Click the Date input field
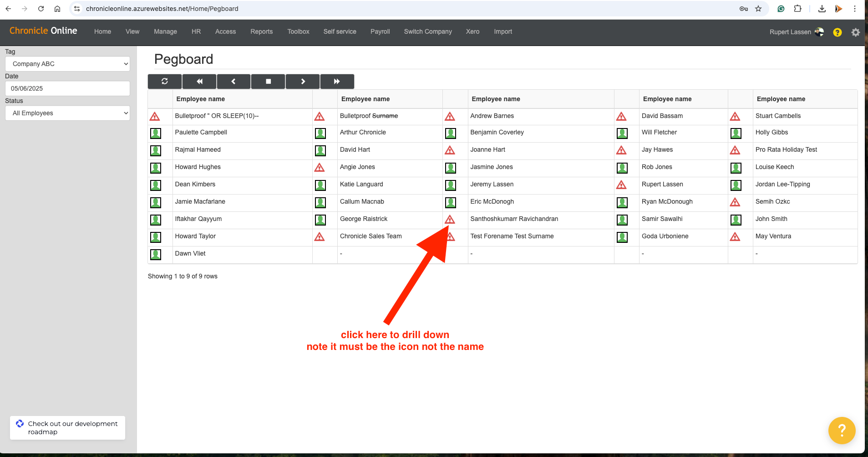The width and height of the screenshot is (868, 457). [x=67, y=88]
